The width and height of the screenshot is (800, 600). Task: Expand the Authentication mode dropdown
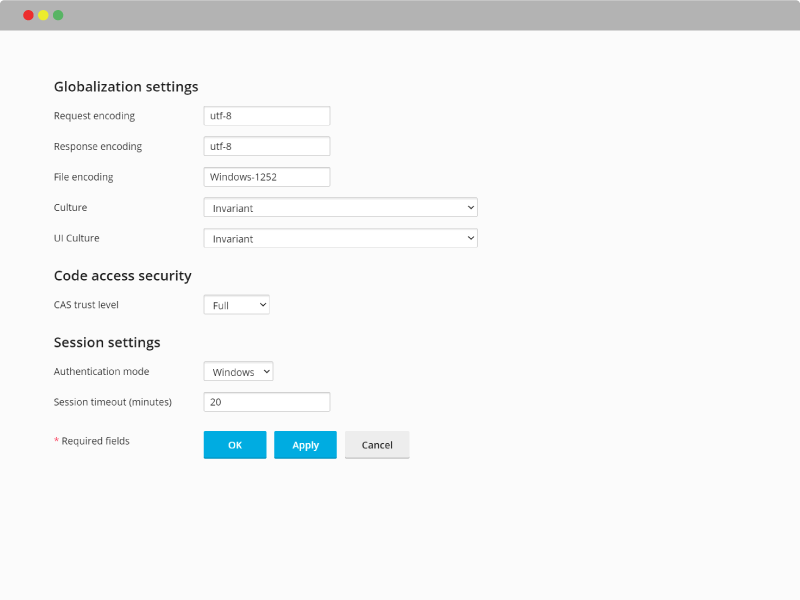pos(238,371)
